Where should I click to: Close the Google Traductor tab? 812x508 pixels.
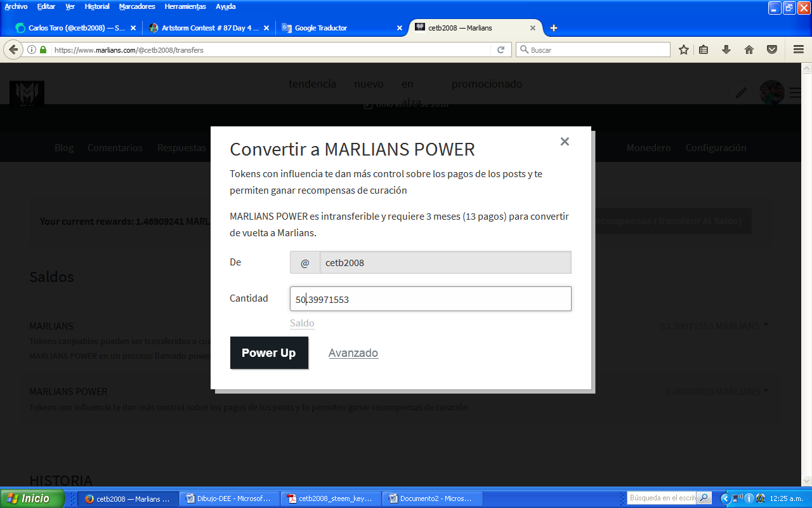[x=400, y=28]
